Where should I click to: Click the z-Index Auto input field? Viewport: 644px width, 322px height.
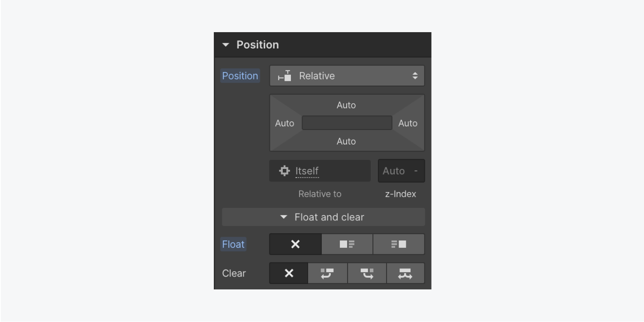(401, 171)
